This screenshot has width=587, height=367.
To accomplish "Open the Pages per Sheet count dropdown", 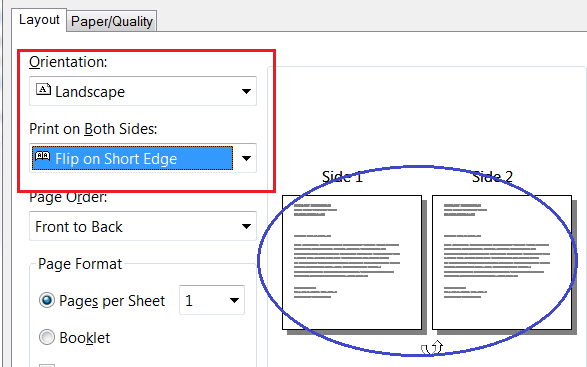I will tap(212, 300).
